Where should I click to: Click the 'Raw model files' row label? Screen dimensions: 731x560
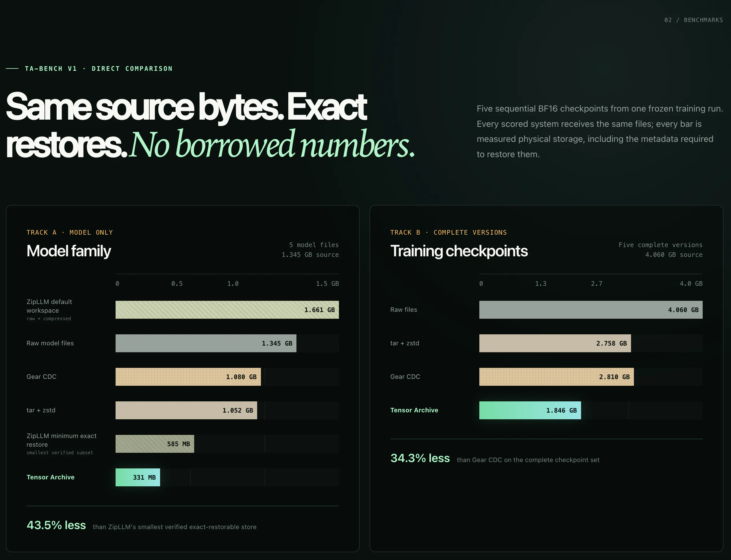pyautogui.click(x=50, y=343)
